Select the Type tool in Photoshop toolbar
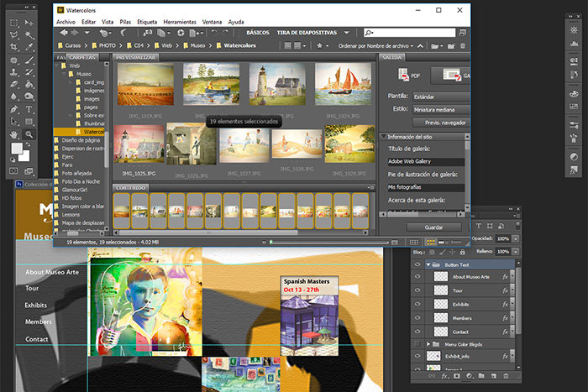Image resolution: width=588 pixels, height=392 pixels. [x=29, y=109]
